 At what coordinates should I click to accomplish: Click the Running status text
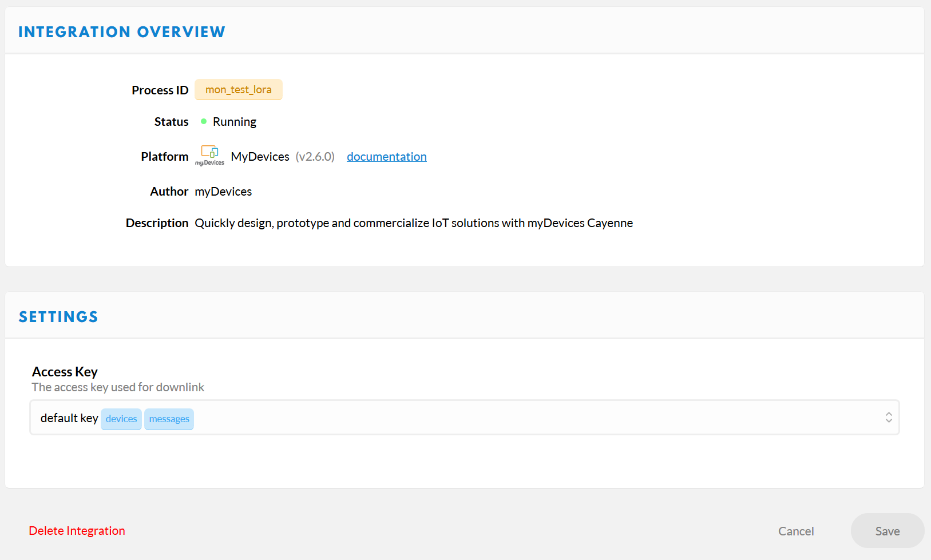235,122
